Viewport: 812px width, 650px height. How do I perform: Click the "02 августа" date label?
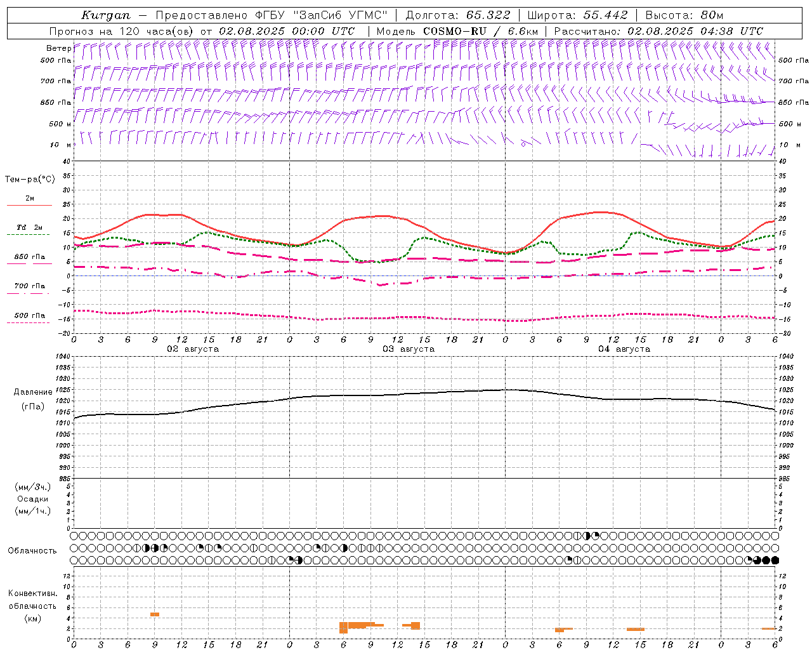click(x=193, y=348)
